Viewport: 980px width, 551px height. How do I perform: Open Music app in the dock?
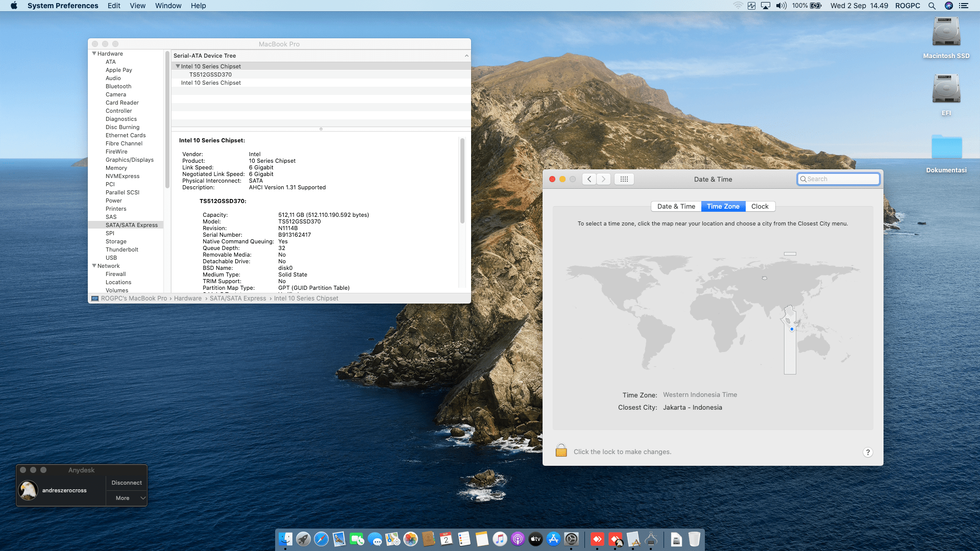(500, 539)
